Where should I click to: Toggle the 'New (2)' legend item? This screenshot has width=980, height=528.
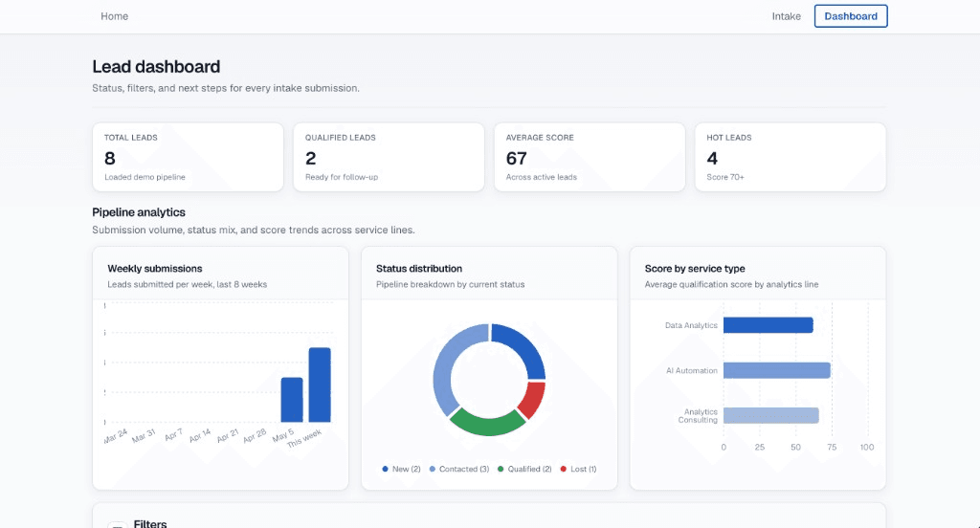[x=401, y=470]
